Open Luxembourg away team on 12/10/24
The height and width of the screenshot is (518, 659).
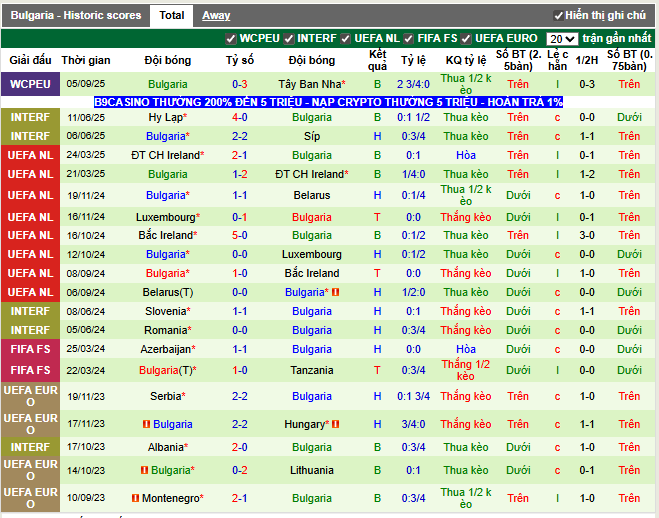[x=312, y=254]
